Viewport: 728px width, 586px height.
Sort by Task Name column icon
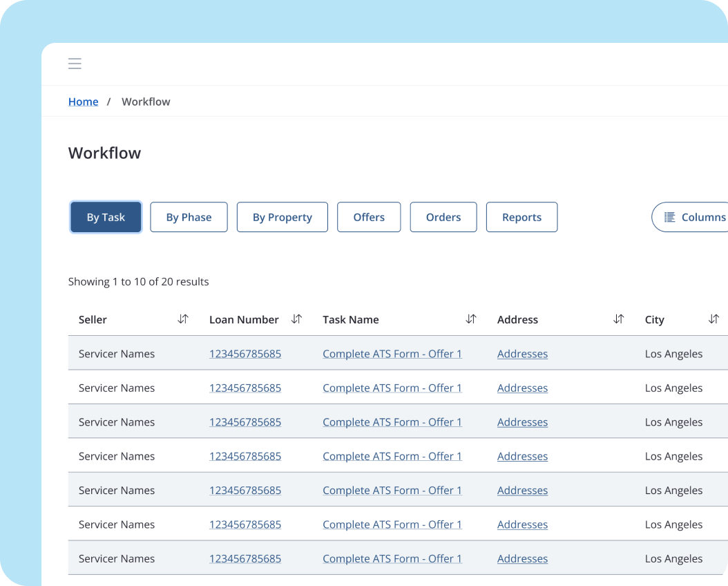coord(471,319)
